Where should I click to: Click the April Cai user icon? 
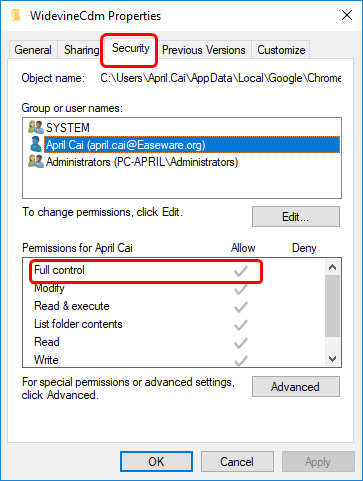click(36, 144)
